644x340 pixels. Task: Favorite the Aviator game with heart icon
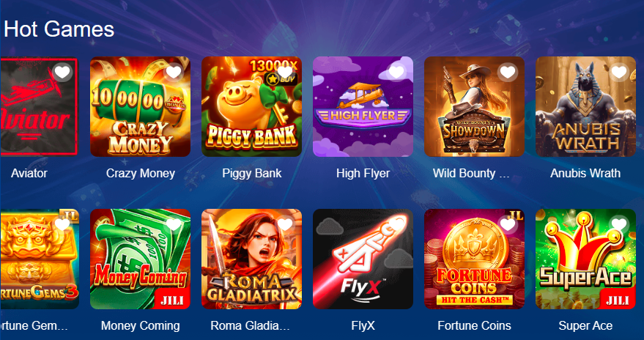[62, 73]
